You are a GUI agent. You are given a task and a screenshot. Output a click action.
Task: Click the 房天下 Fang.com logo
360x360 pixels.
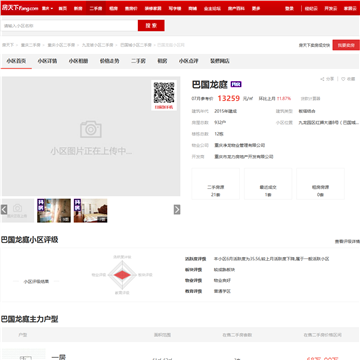pos(20,8)
